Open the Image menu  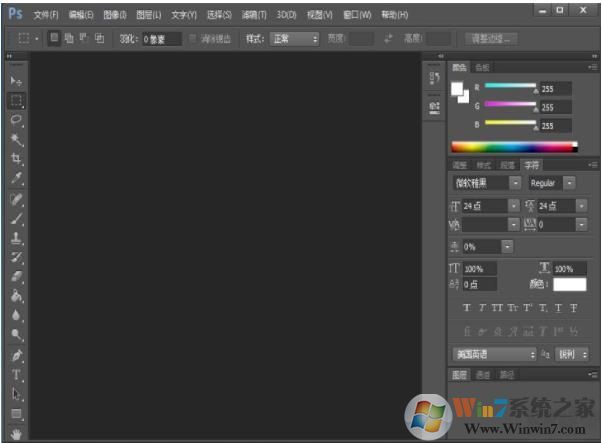[x=115, y=15]
